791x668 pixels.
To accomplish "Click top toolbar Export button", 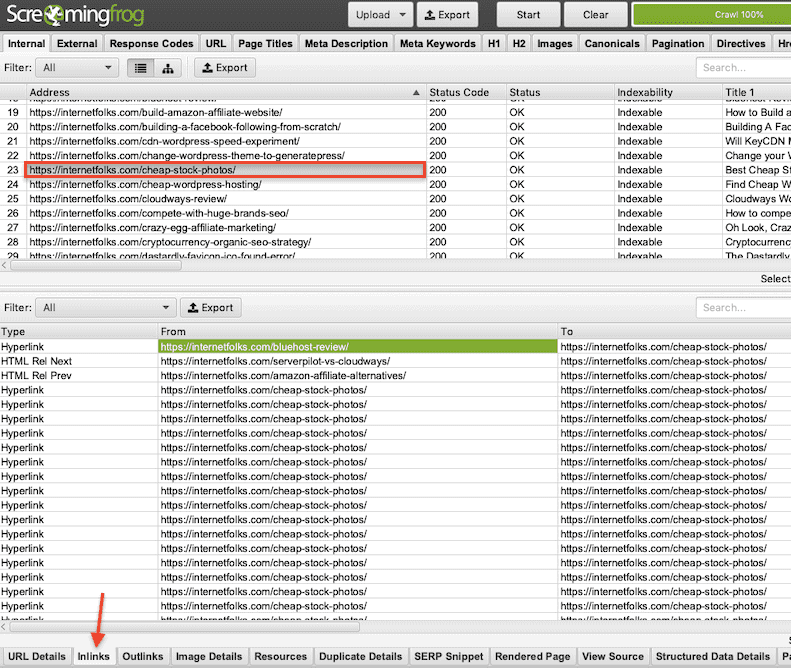I will point(447,15).
